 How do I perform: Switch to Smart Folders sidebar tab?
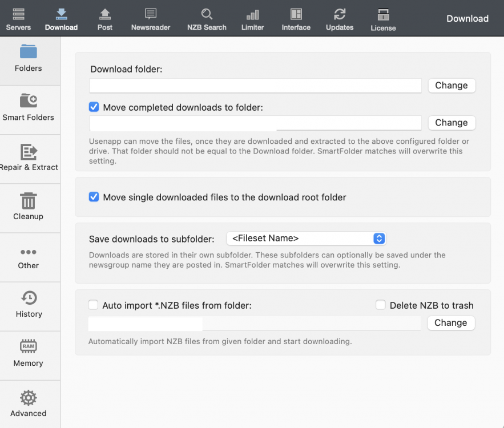(29, 107)
